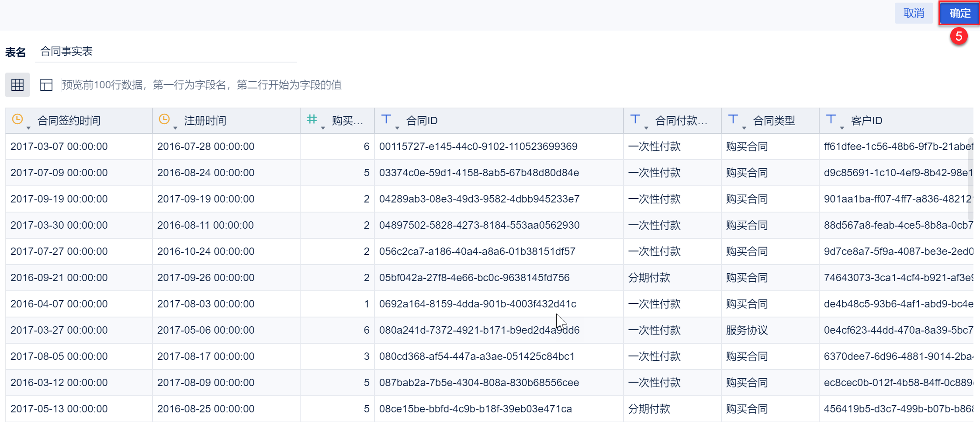Select the 购买… column header name

(347, 121)
